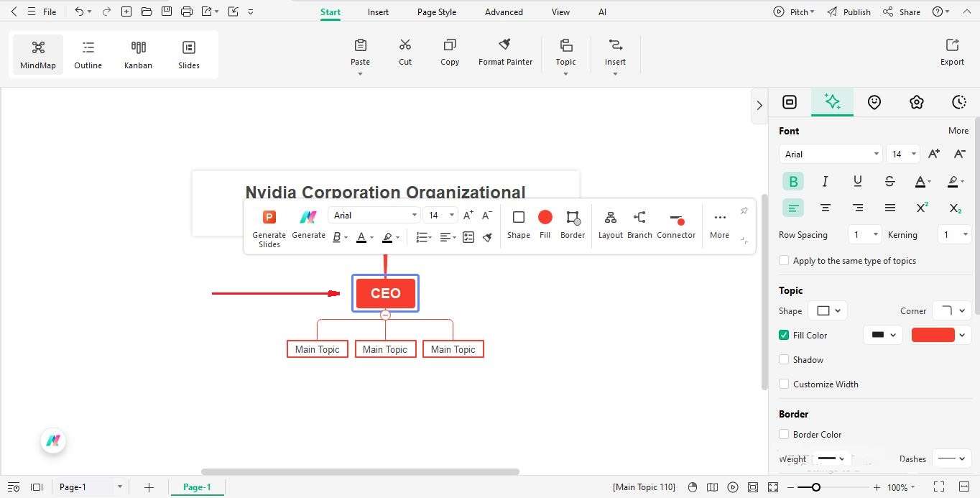The width and height of the screenshot is (980, 498).
Task: Open font size 14 dropdown in right panel
Action: click(903, 154)
